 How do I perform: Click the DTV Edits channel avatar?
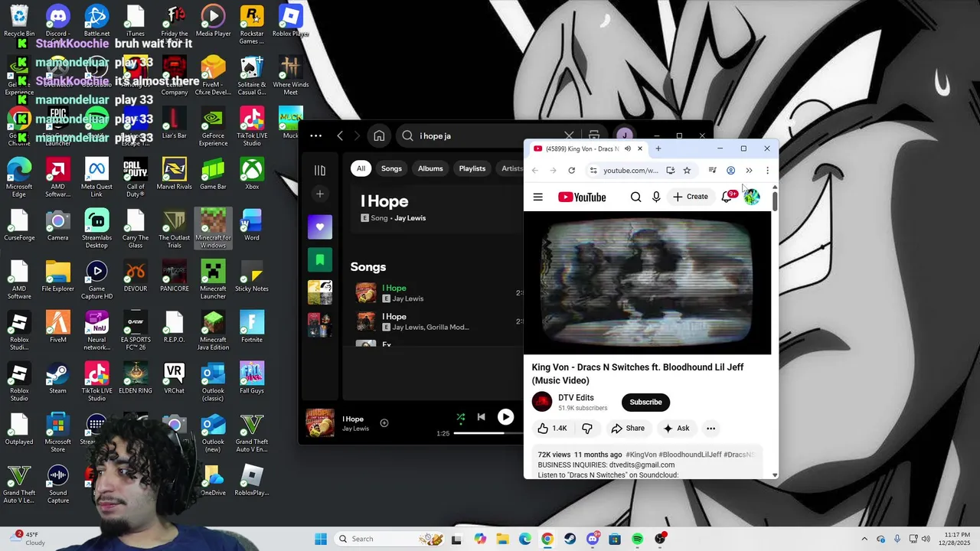(x=542, y=402)
